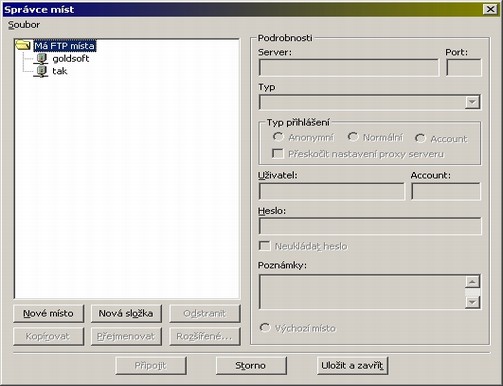The width and height of the screenshot is (503, 386).
Task: Click into the Uživatel input field
Action: click(332, 191)
